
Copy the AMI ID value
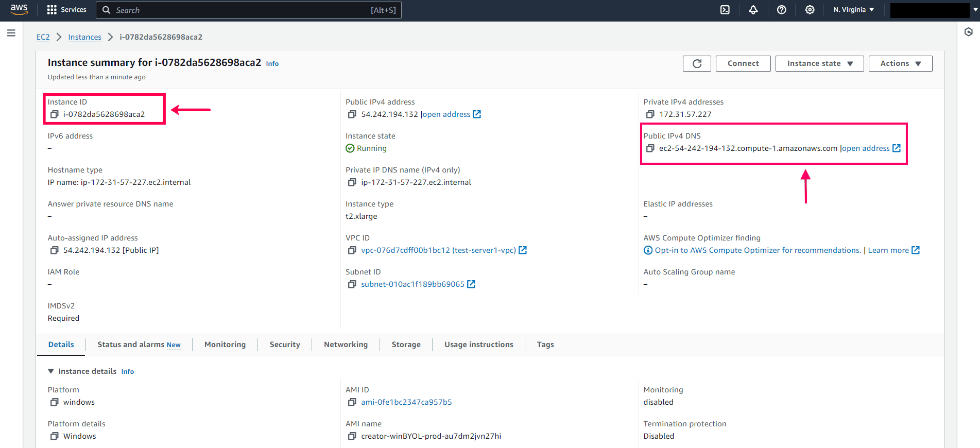(x=352, y=402)
